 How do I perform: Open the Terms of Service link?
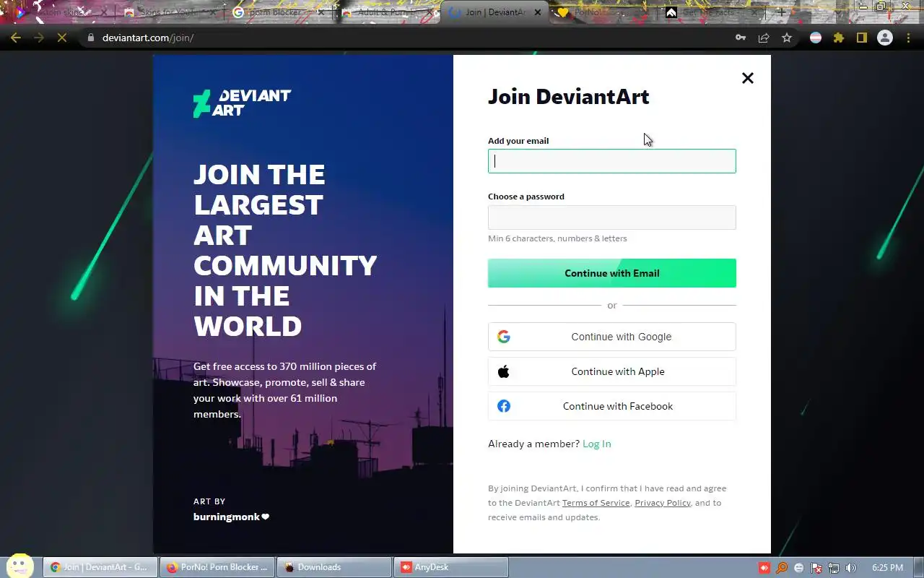[596, 503]
